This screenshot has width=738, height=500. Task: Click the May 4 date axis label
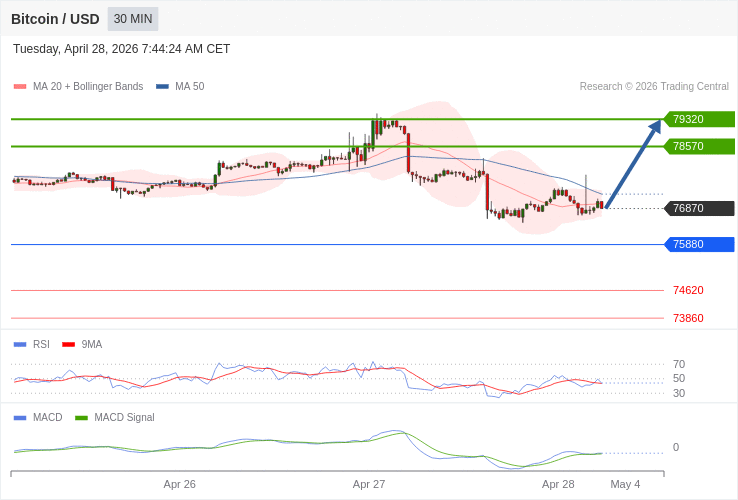click(x=625, y=484)
